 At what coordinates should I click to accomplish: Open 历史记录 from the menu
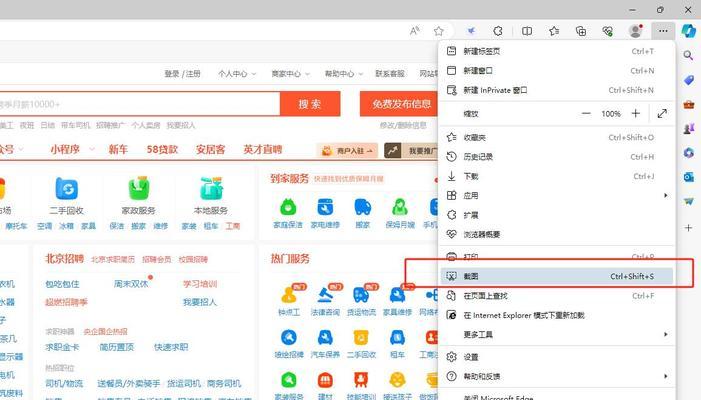557,157
